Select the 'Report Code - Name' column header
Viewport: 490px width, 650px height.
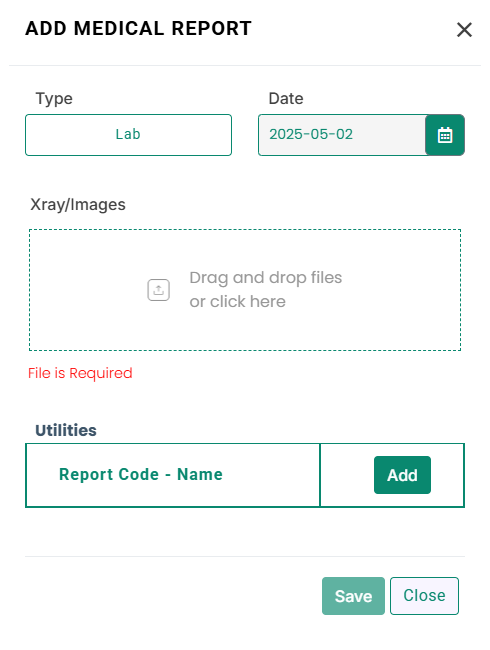141,474
